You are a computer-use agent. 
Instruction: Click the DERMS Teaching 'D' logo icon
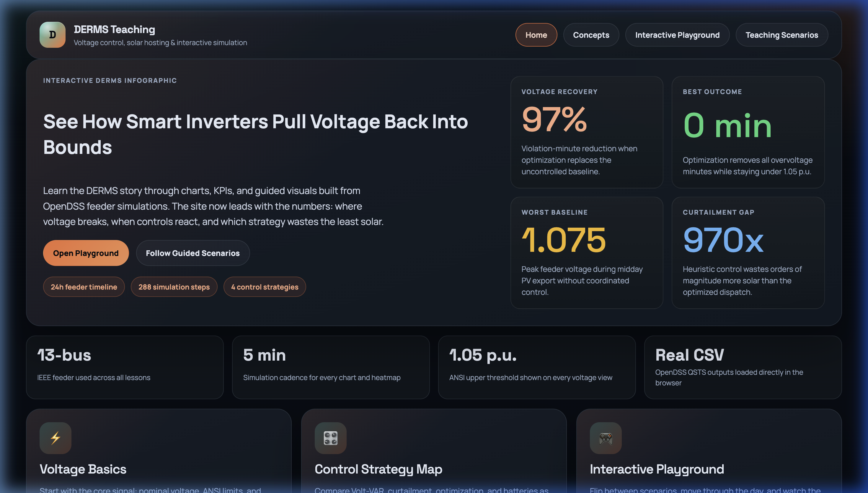coord(52,35)
